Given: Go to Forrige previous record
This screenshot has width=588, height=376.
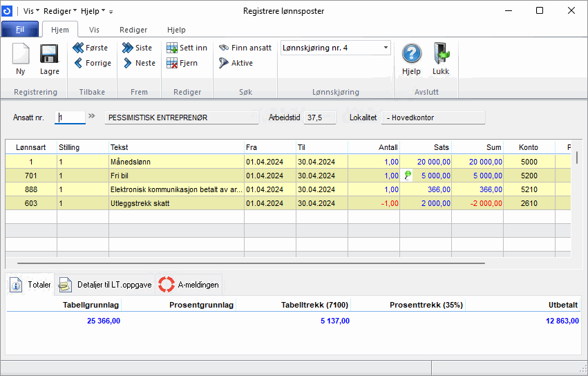Looking at the screenshot, I should 92,63.
